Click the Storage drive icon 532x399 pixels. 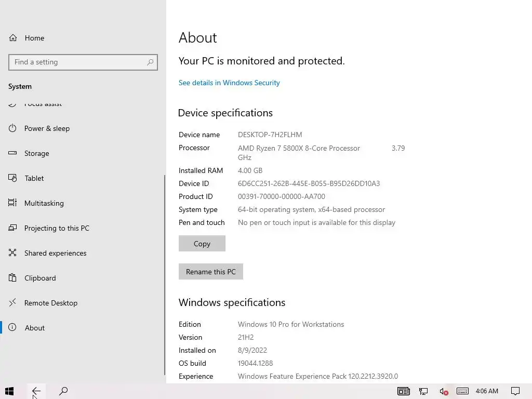tap(12, 153)
